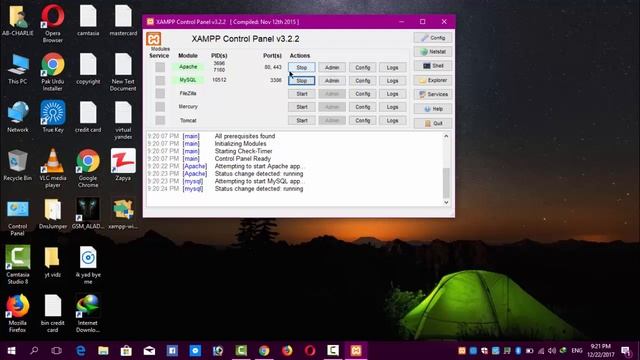Viewport: 640px width, 360px height.
Task: Start the FileZilla module
Action: 302,94
